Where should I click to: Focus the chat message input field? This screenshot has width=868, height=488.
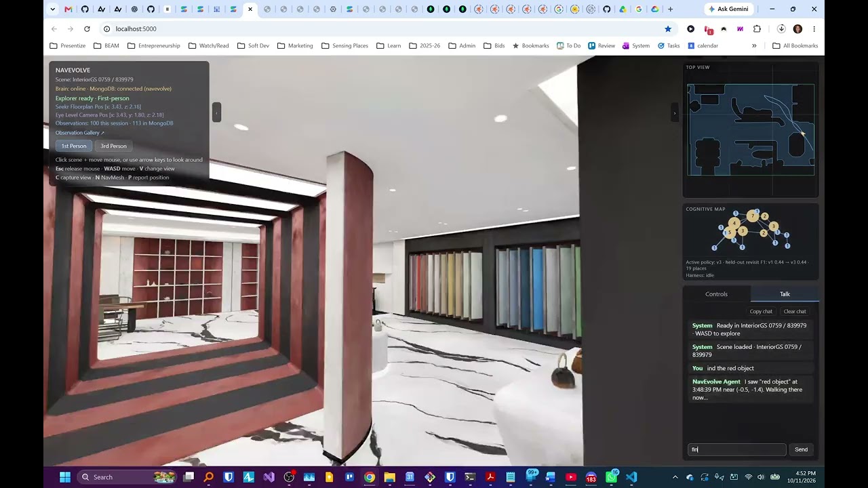pos(737,449)
